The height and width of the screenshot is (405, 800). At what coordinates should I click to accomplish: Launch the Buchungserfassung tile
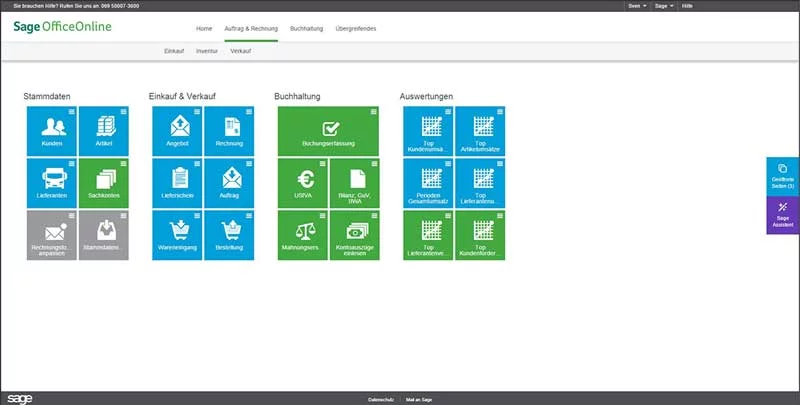coord(329,131)
